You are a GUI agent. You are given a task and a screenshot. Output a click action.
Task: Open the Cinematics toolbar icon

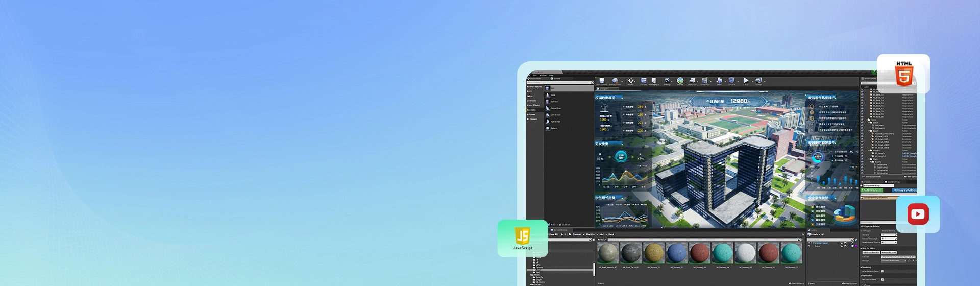coord(705,81)
